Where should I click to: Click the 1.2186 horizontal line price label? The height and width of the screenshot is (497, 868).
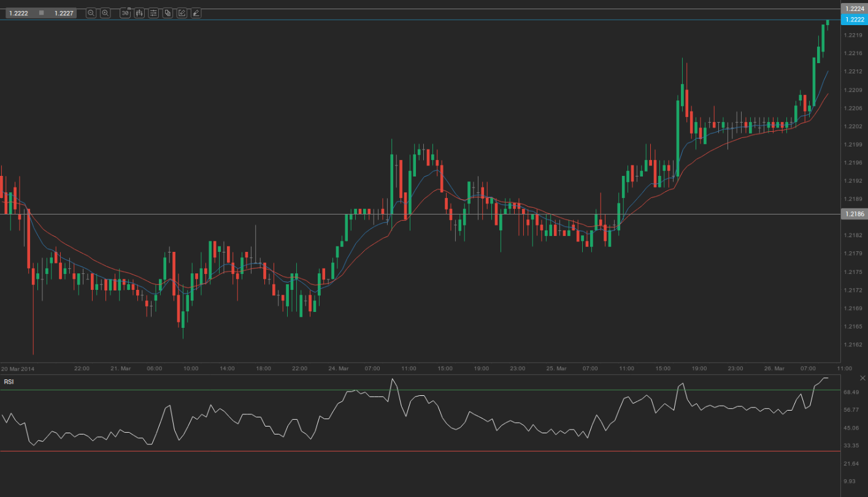click(853, 214)
